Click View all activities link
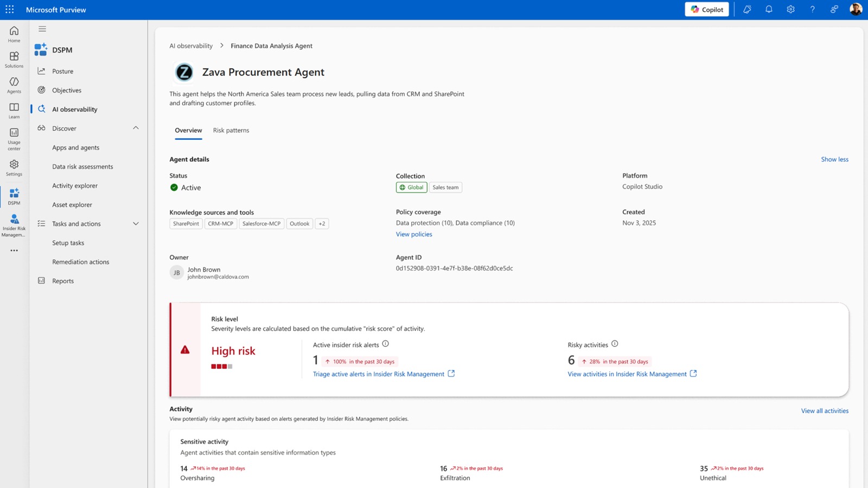This screenshot has height=488, width=868. point(825,411)
